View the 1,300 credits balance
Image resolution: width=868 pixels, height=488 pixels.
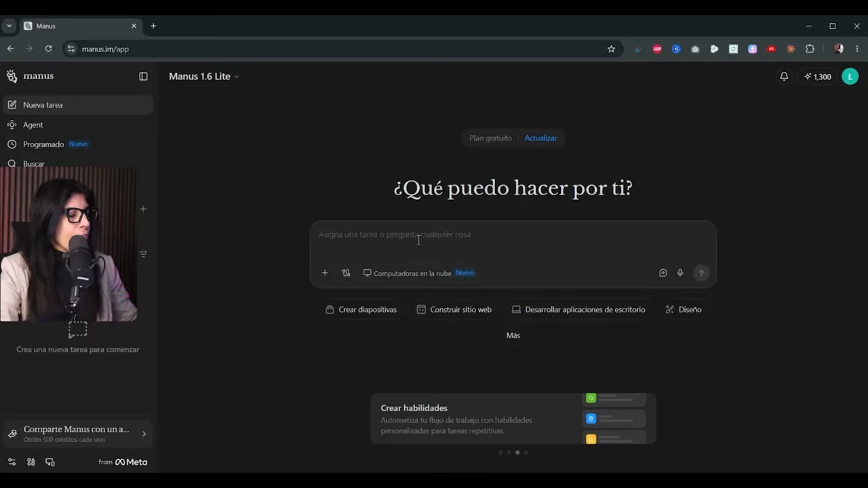point(818,77)
